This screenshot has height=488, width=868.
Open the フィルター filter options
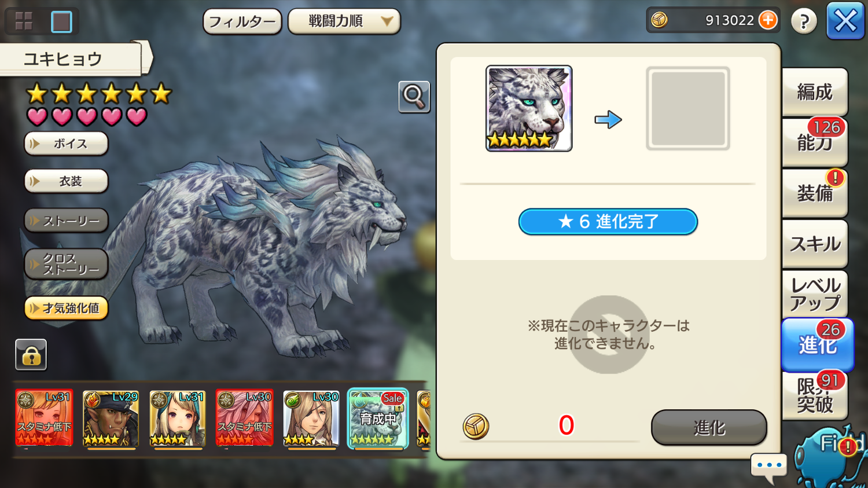(x=242, y=22)
